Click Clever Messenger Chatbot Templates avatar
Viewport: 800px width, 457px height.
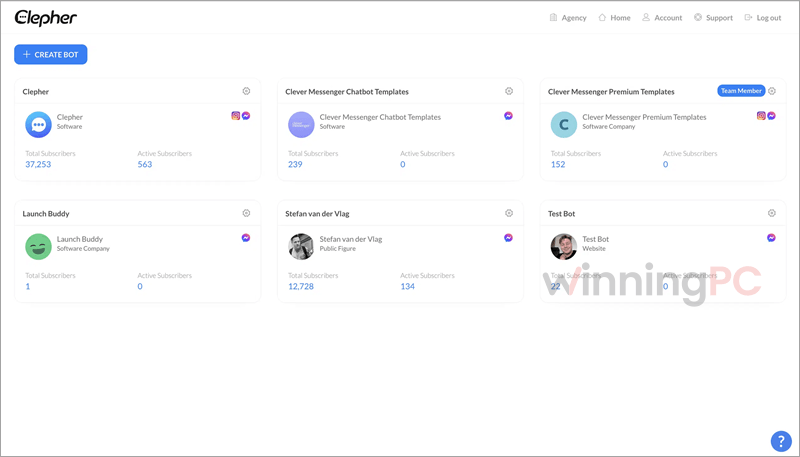pos(301,125)
